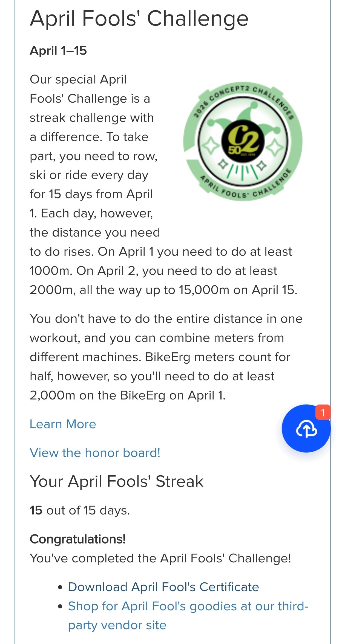Tap the red notification badge showing 1
This screenshot has width=345, height=644.
click(323, 412)
